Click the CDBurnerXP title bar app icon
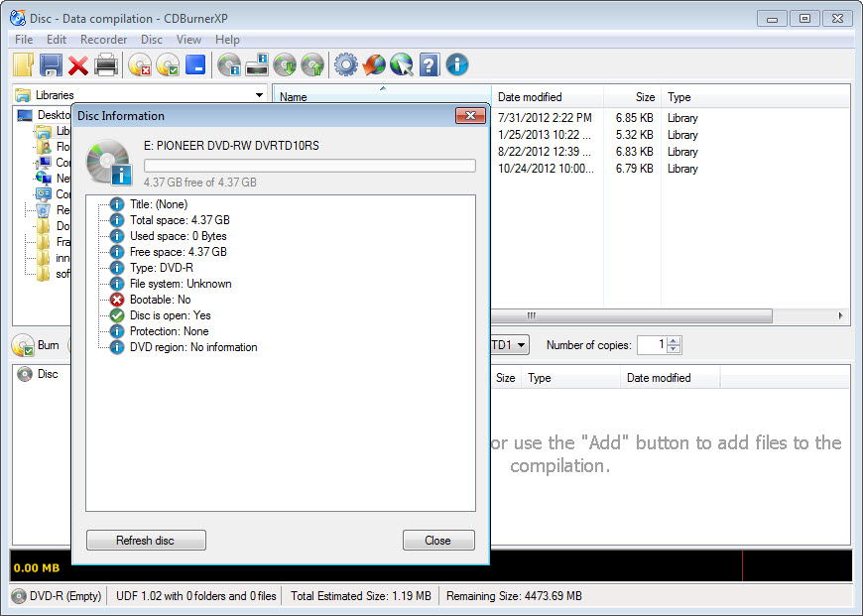This screenshot has width=863, height=616. (18, 18)
